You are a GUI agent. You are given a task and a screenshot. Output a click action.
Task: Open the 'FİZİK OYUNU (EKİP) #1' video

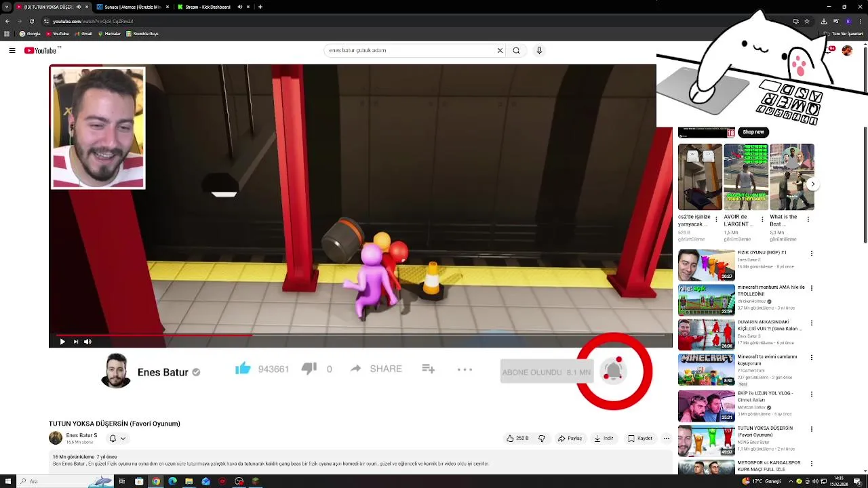(x=706, y=265)
